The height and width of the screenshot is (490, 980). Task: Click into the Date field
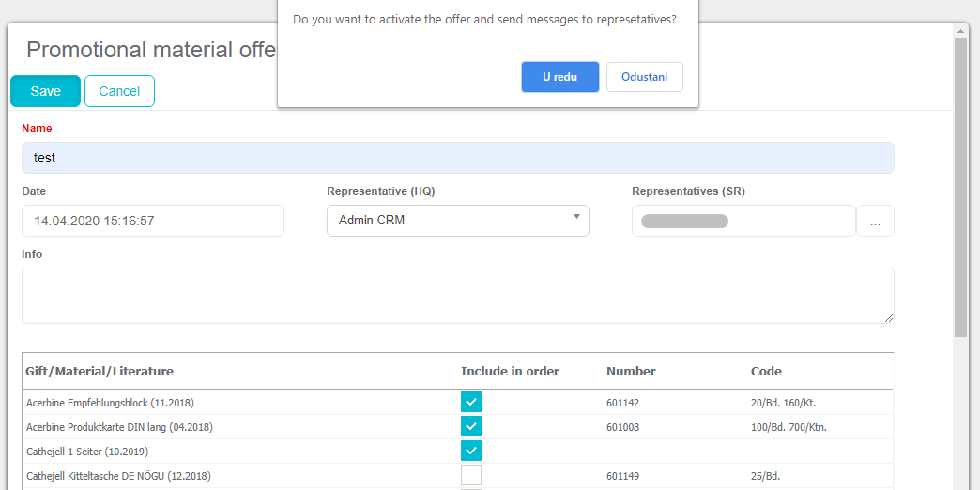(152, 221)
